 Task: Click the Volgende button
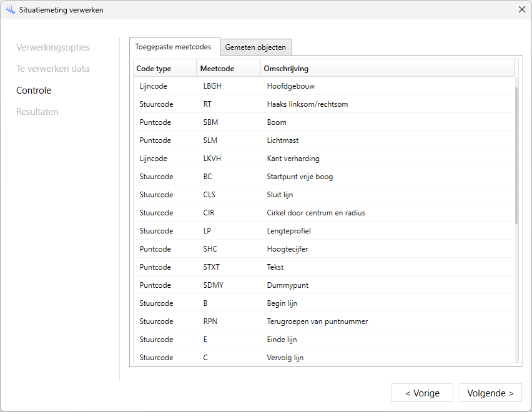pos(490,393)
